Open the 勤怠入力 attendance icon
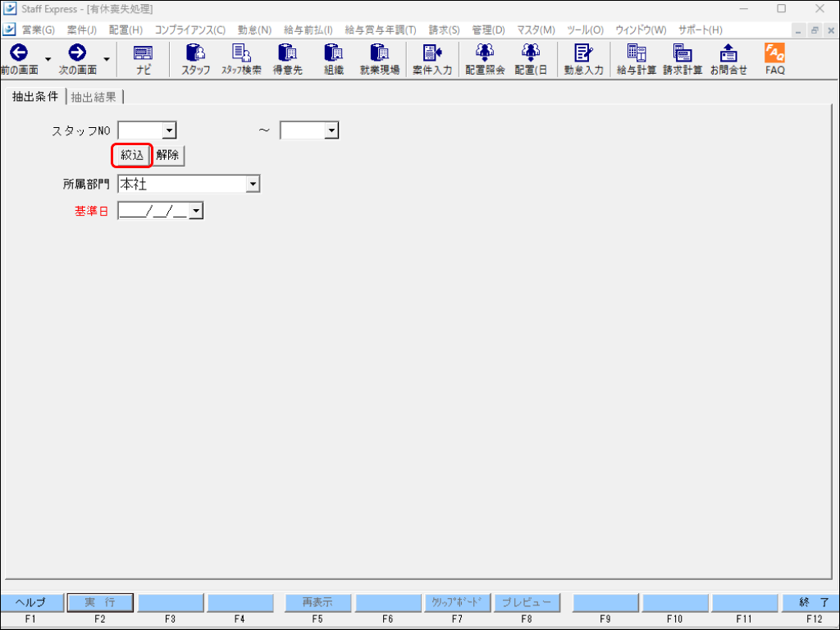Screen dimensions: 840x630 tap(583, 59)
